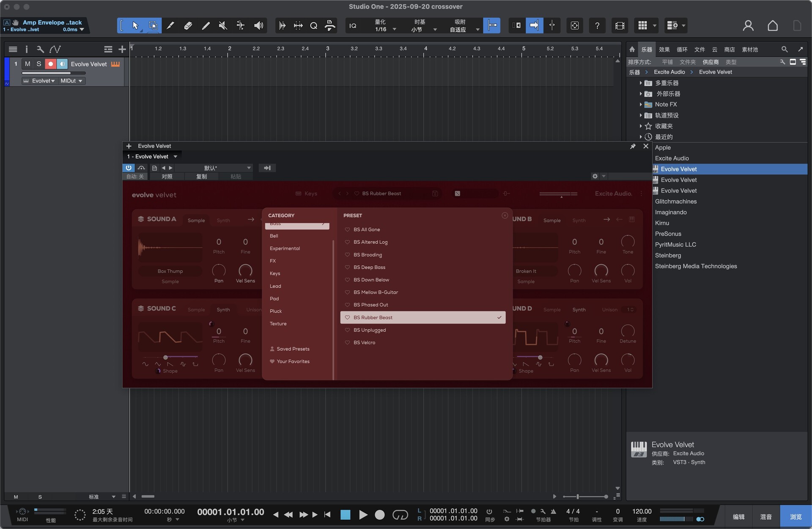Favorite the BS Deep Bass preset
Image resolution: width=812 pixels, height=529 pixels.
click(x=347, y=267)
